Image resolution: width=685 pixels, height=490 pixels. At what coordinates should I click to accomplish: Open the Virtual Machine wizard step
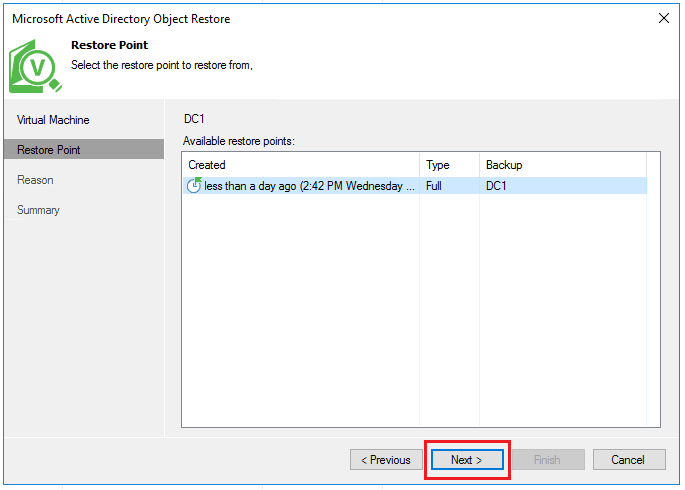coord(53,120)
